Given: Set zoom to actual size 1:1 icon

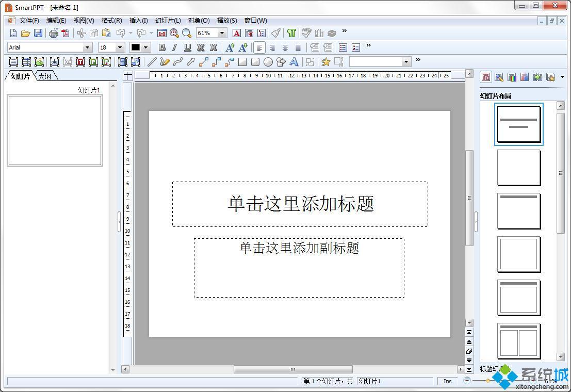Looking at the screenshot, I should click(x=161, y=33).
